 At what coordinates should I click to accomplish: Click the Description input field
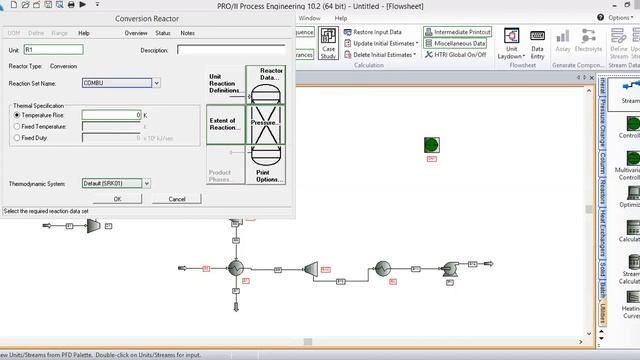tap(231, 50)
